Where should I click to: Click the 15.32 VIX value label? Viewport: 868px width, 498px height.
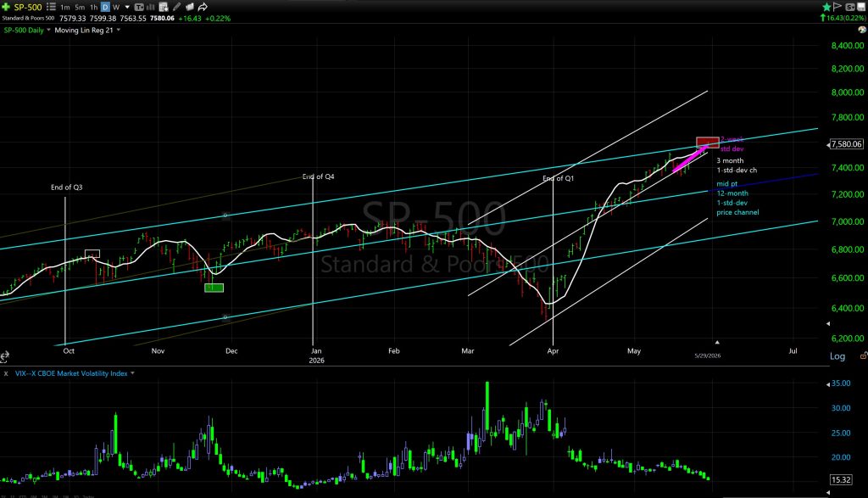point(841,479)
